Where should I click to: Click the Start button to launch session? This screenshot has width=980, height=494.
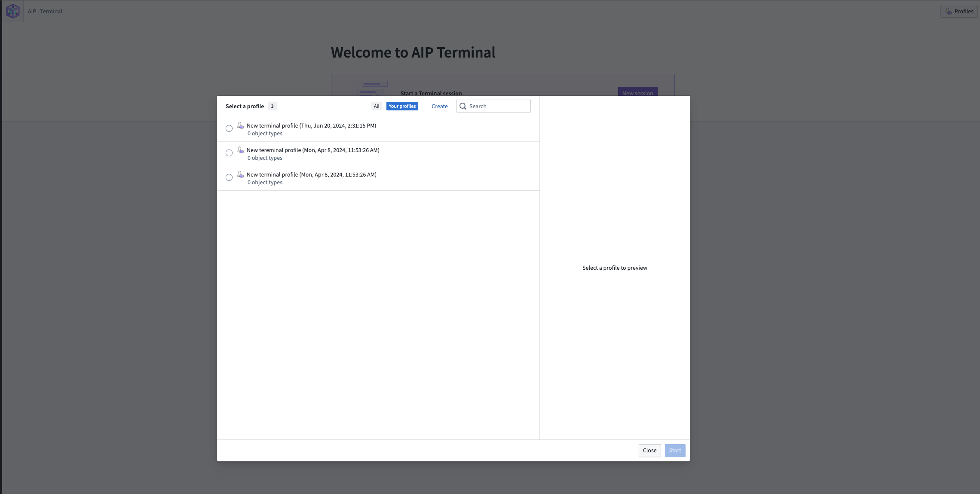[675, 451]
